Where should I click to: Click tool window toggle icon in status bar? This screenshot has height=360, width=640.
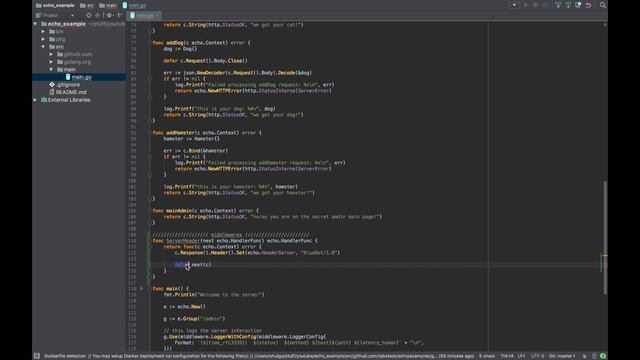[x=37, y=356]
